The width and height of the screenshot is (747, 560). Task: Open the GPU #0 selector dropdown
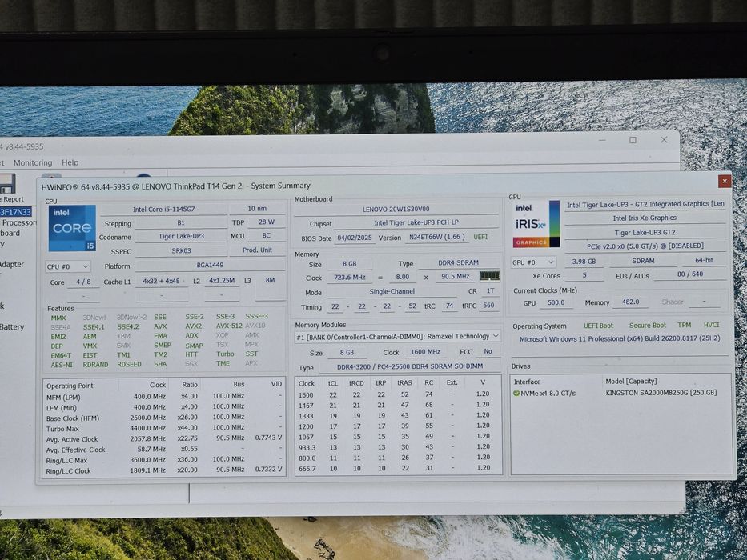pyautogui.click(x=533, y=262)
